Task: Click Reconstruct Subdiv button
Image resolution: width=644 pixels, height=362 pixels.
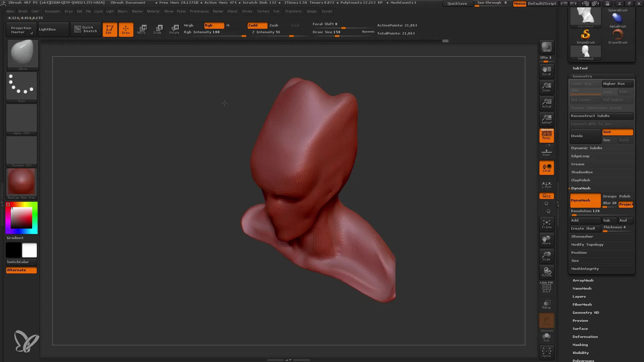Action: 601,116
